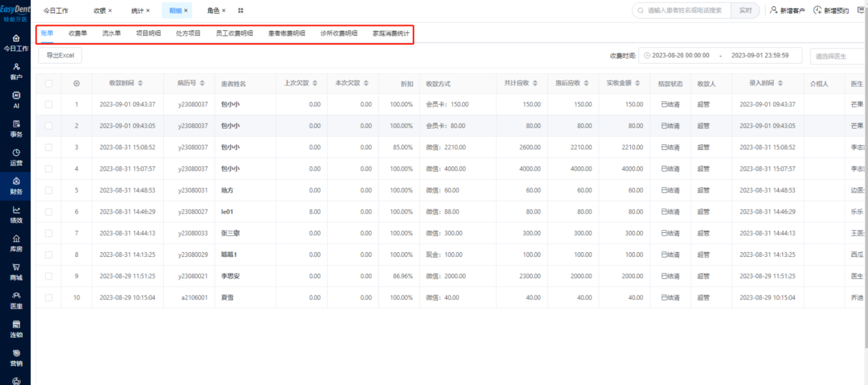This screenshot has width=868, height=385.
Task: Switch to the 流水单 tab
Action: (112, 33)
